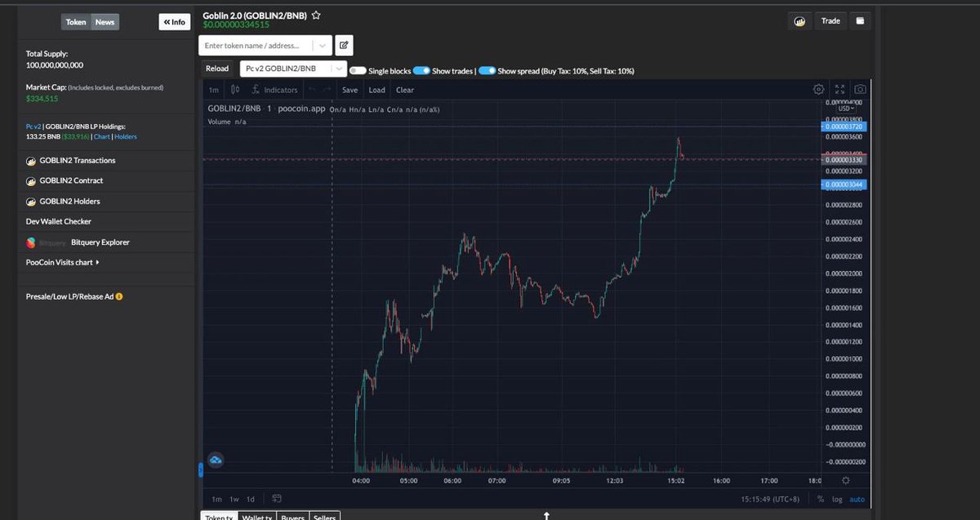980x520 pixels.
Task: Change the 1m interval in top toolbar
Action: [214, 90]
